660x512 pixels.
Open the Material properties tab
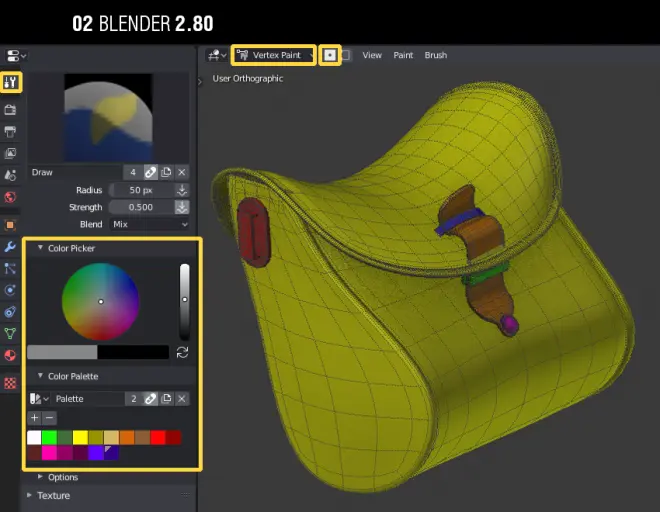pos(10,355)
